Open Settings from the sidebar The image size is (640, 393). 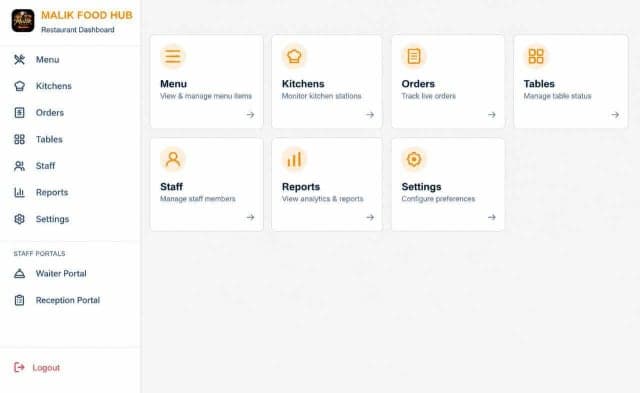pyautogui.click(x=52, y=219)
